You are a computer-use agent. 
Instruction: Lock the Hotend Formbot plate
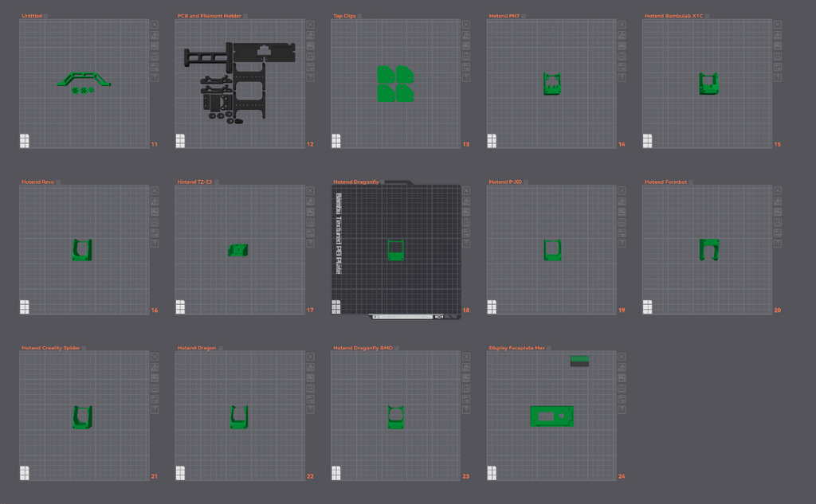pos(778,223)
